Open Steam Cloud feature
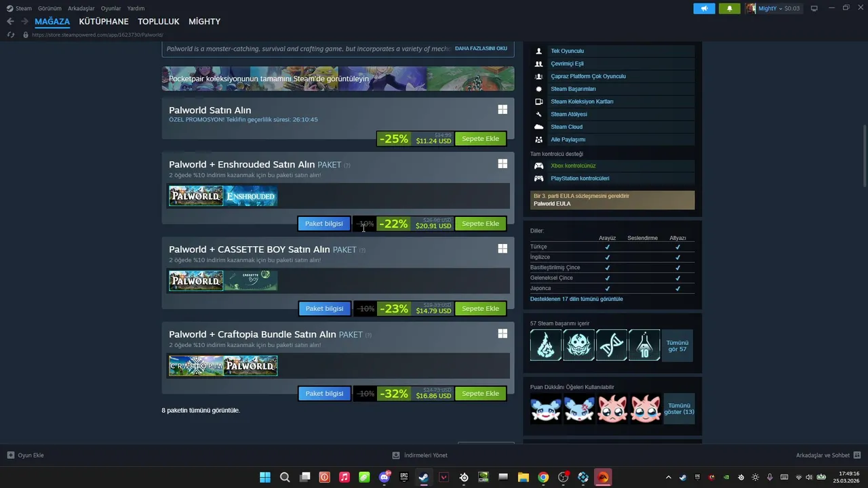Viewport: 868px width, 488px height. [612, 127]
